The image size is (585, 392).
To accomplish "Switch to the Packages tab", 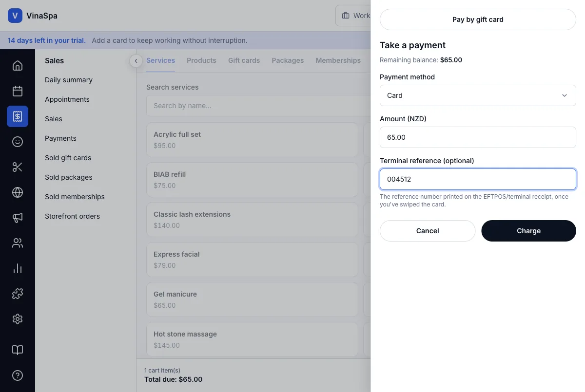I will click(x=288, y=60).
